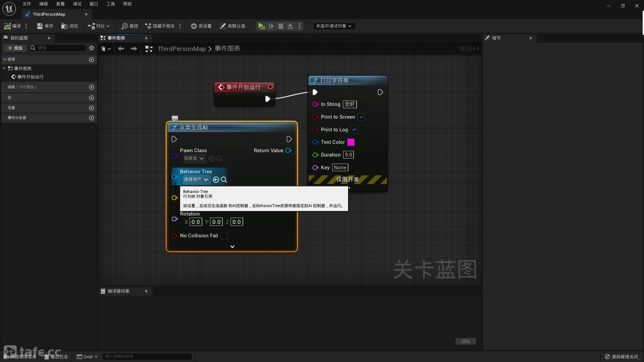Add a new macro with plus icon
The width and height of the screenshot is (644, 362).
click(x=92, y=98)
